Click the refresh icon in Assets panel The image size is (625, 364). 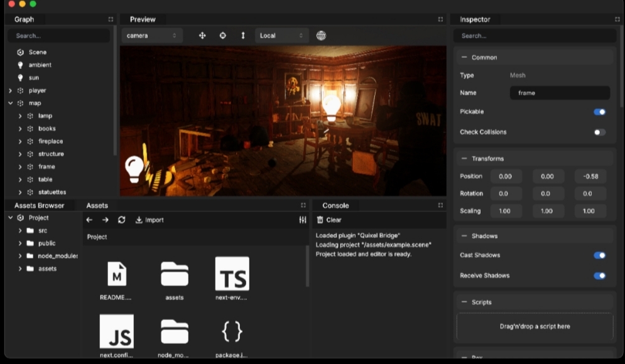pyautogui.click(x=121, y=220)
